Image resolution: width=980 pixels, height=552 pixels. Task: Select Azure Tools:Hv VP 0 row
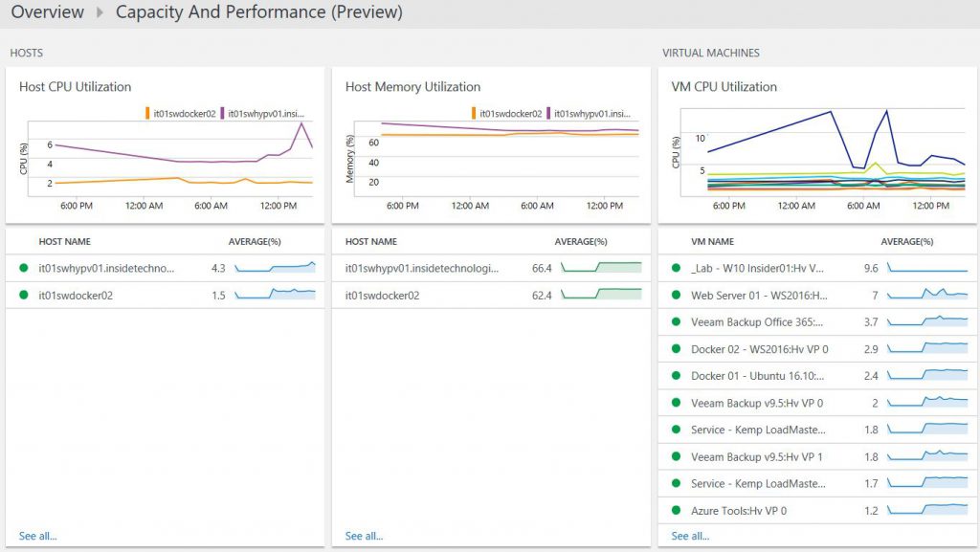click(x=817, y=510)
